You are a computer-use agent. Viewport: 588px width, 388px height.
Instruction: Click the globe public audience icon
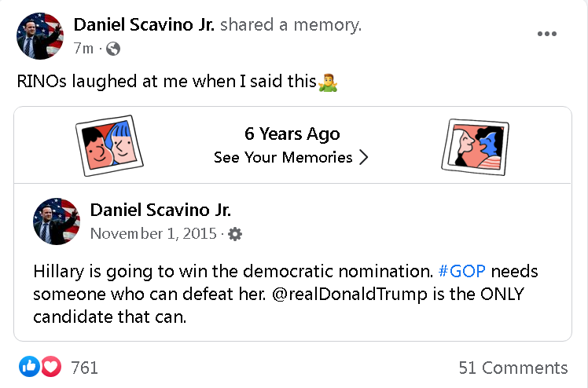(113, 49)
